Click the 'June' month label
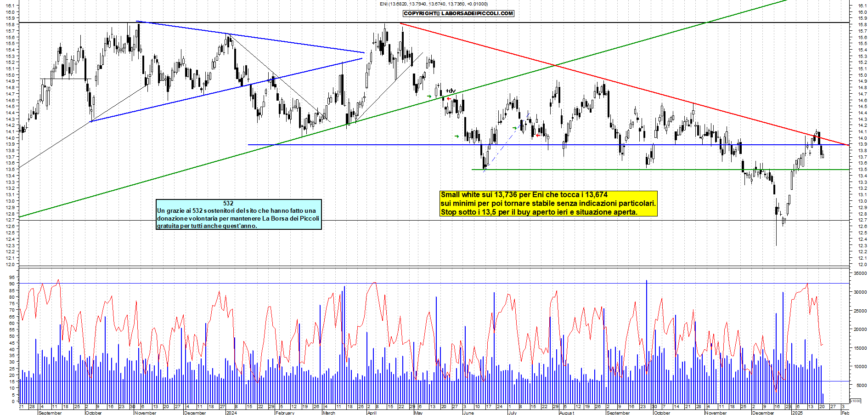The height and width of the screenshot is (415, 868). (468, 413)
